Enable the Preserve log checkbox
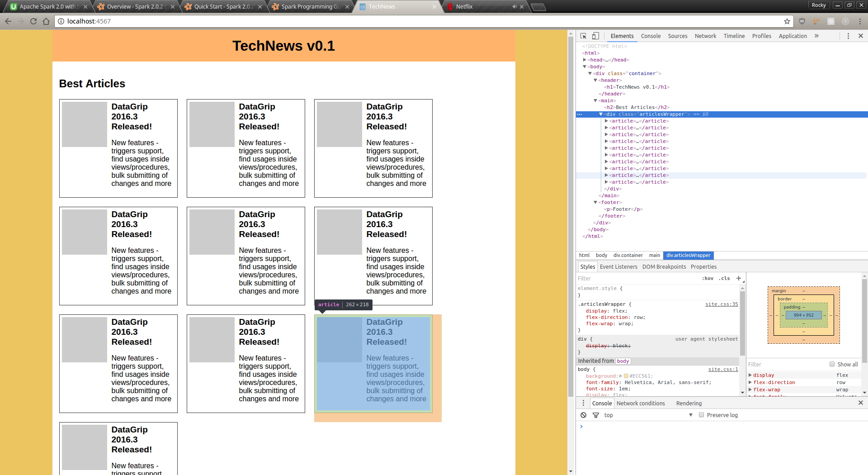The width and height of the screenshot is (868, 475). coord(701,415)
